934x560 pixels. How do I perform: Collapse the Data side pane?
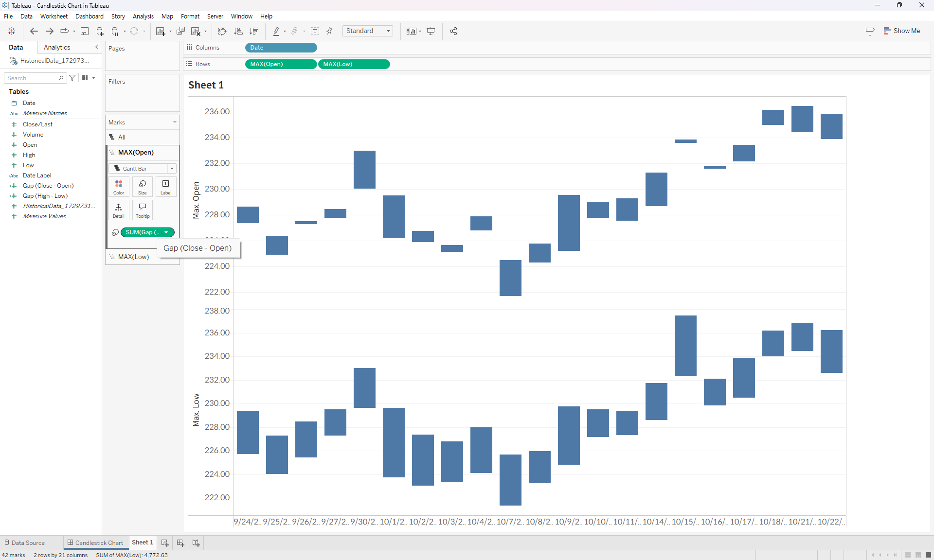pyautogui.click(x=96, y=47)
